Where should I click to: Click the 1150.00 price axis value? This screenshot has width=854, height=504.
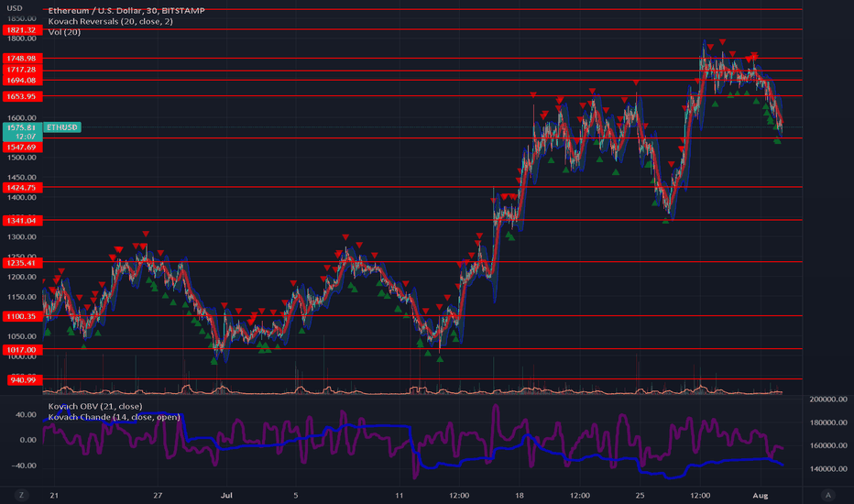tap(22, 297)
